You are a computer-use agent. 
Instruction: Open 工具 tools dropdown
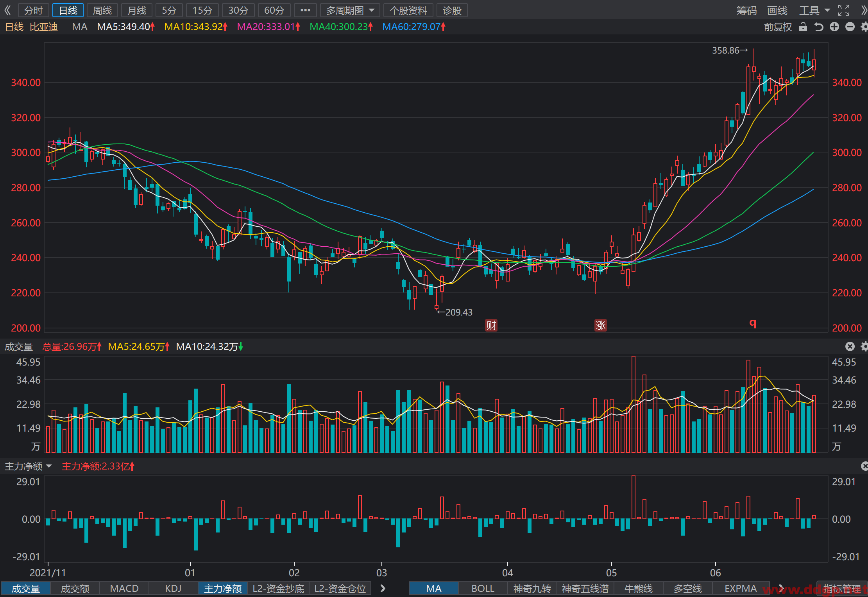(814, 10)
